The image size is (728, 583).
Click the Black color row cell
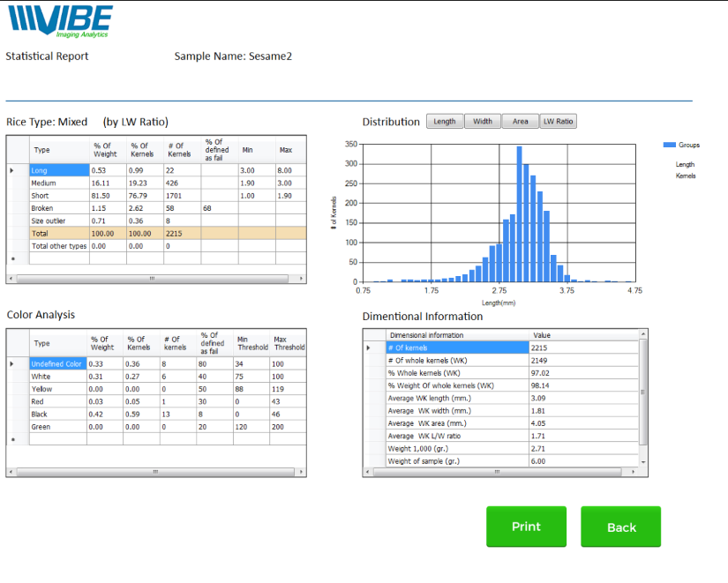(x=57, y=414)
